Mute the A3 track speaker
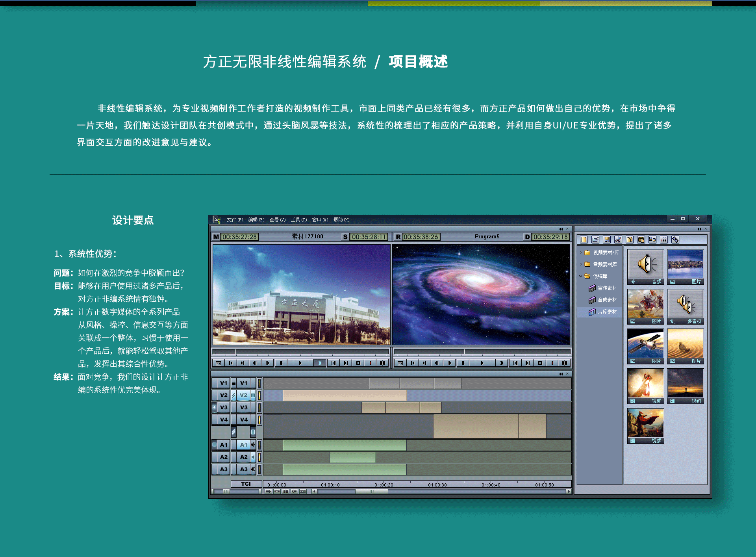Viewport: 756px width, 557px height. pyautogui.click(x=253, y=469)
